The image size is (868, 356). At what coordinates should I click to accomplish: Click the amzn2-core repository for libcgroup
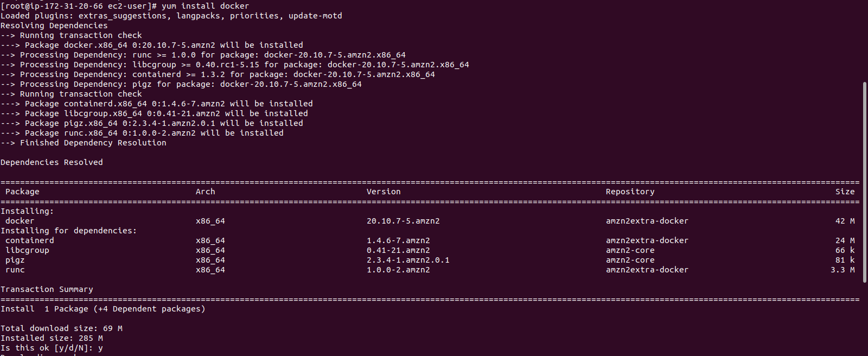pyautogui.click(x=630, y=250)
